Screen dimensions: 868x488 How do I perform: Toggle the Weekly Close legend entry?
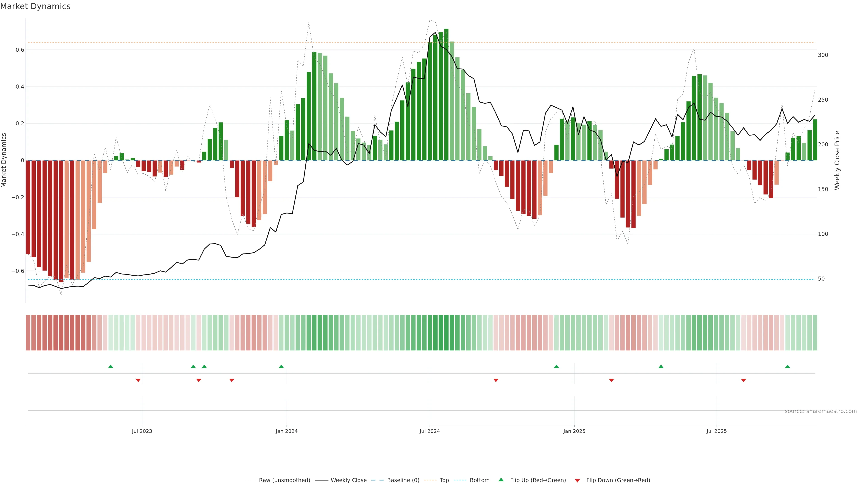[x=348, y=480]
